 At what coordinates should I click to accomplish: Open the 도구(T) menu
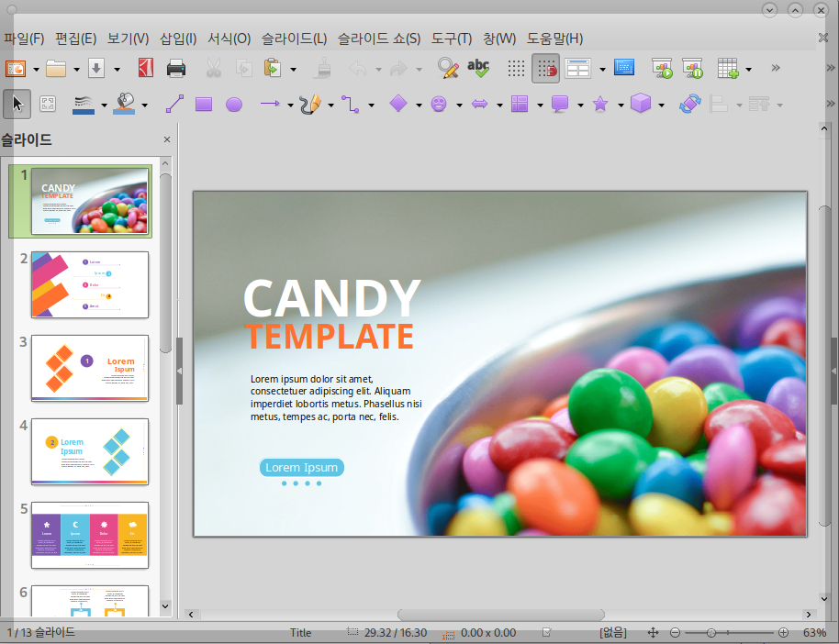click(452, 39)
